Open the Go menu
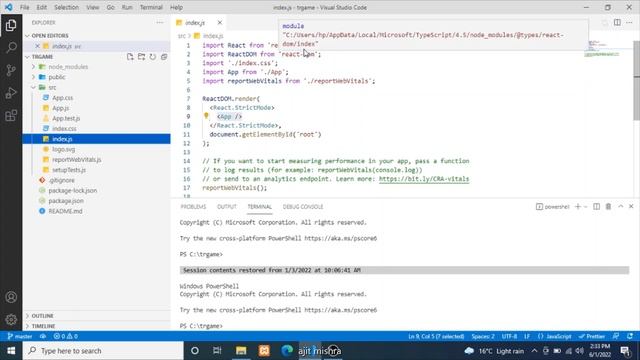The width and height of the screenshot is (640, 360). pyautogui.click(x=110, y=7)
